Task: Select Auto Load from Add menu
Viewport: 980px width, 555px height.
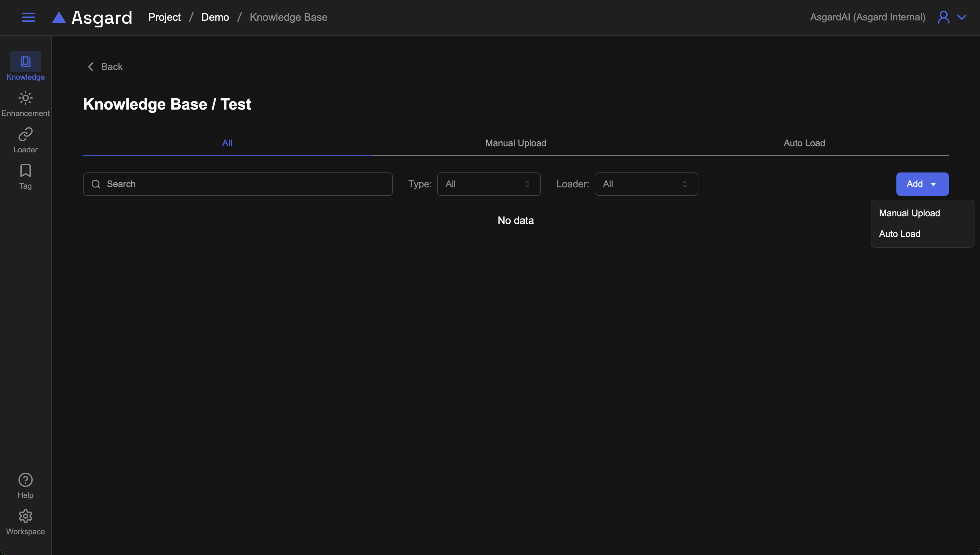Action: (x=899, y=234)
